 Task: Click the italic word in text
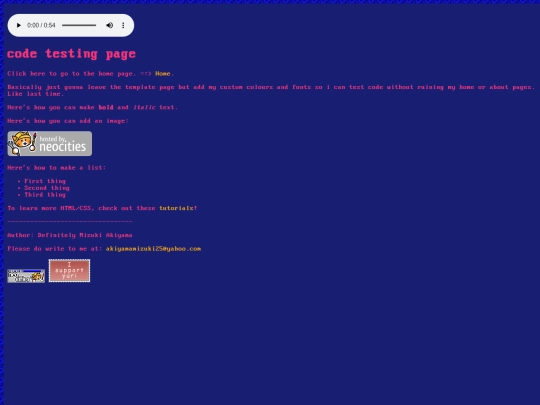click(x=144, y=107)
